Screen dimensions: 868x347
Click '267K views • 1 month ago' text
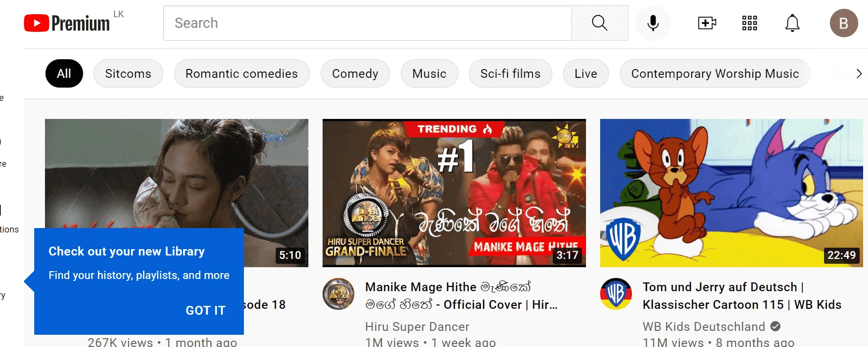162,342
